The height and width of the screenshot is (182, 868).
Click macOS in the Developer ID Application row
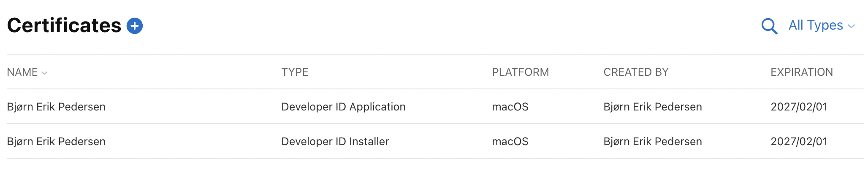coord(510,107)
